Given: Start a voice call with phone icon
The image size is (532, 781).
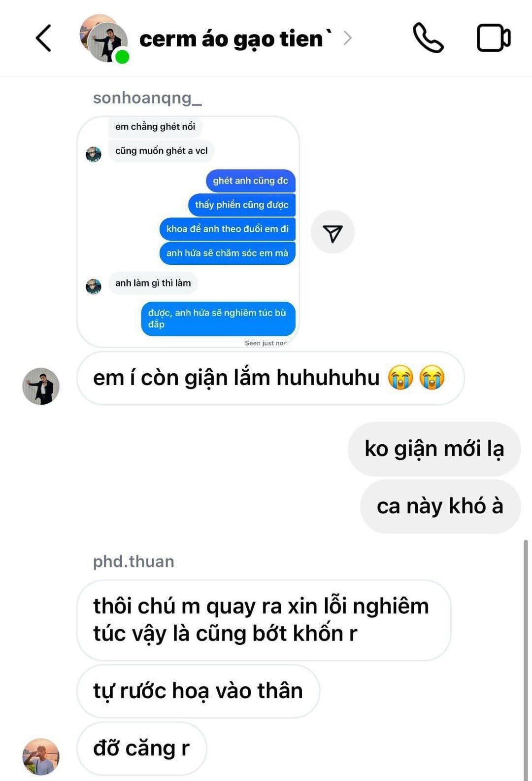Looking at the screenshot, I should tap(428, 38).
